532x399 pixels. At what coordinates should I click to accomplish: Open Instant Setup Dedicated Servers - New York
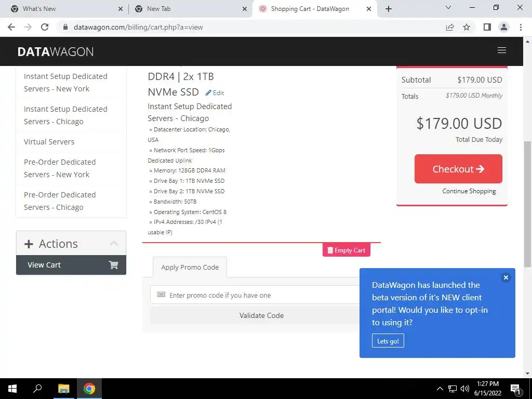tap(65, 83)
